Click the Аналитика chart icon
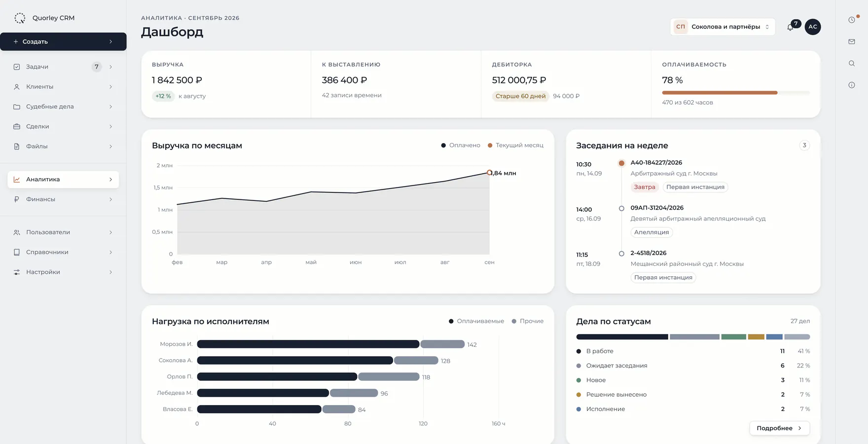The height and width of the screenshot is (444, 868). pyautogui.click(x=17, y=180)
